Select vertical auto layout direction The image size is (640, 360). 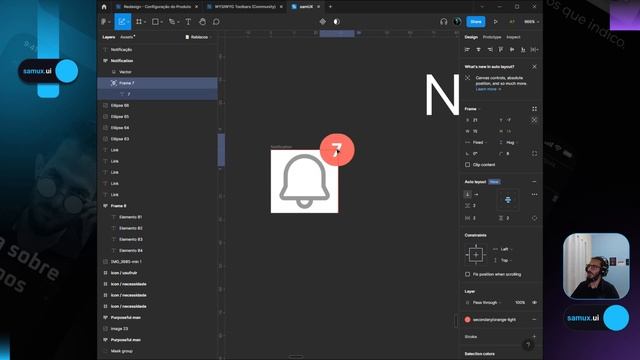point(468,195)
